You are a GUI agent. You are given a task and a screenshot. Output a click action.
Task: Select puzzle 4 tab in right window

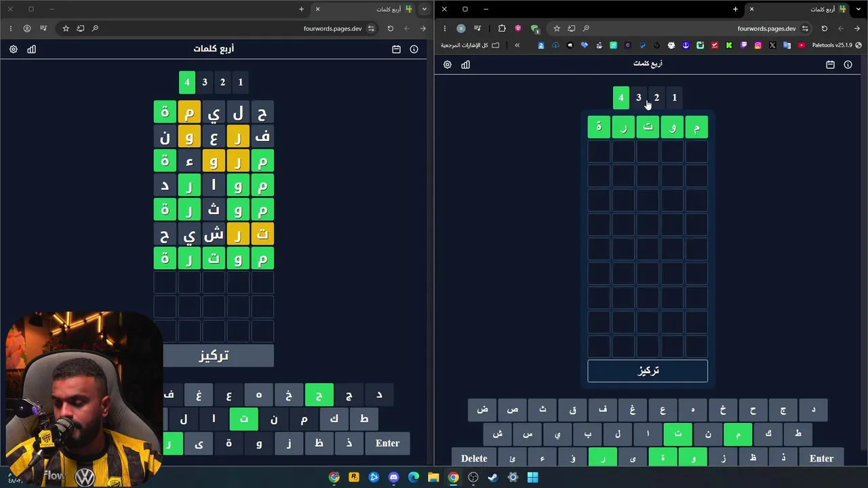620,98
